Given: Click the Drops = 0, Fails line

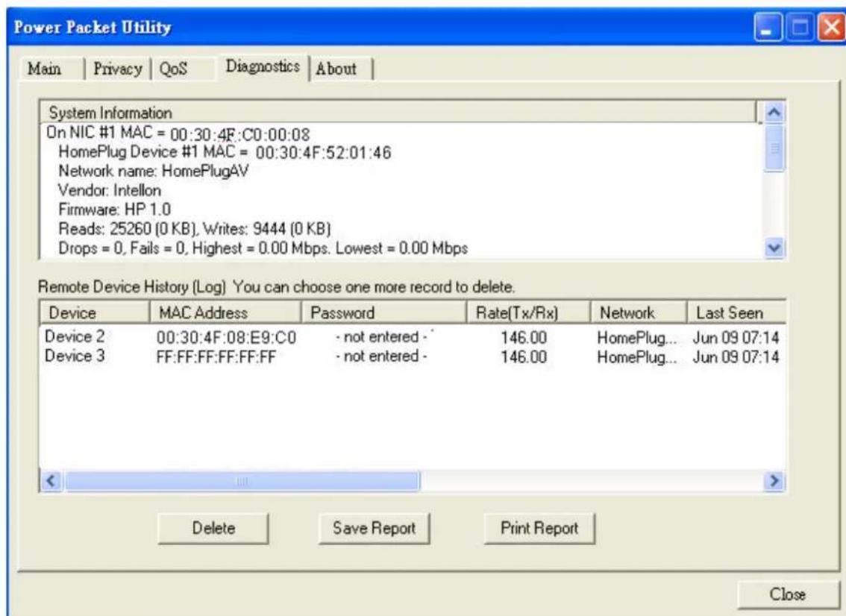Looking at the screenshot, I should [x=263, y=248].
